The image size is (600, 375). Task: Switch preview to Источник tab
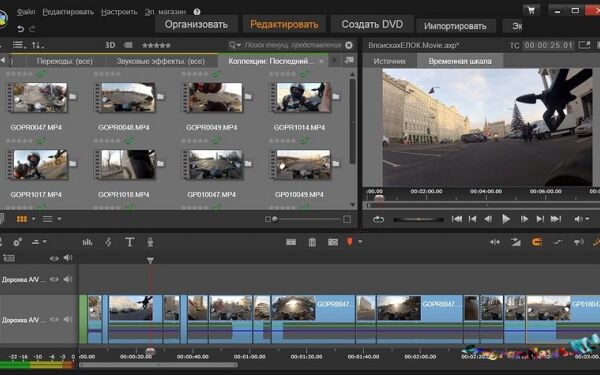click(x=390, y=61)
